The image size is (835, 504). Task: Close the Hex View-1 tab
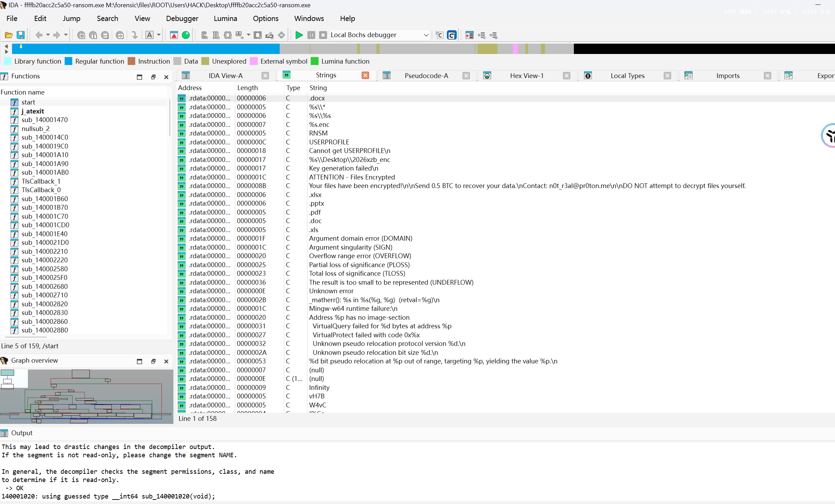click(567, 76)
